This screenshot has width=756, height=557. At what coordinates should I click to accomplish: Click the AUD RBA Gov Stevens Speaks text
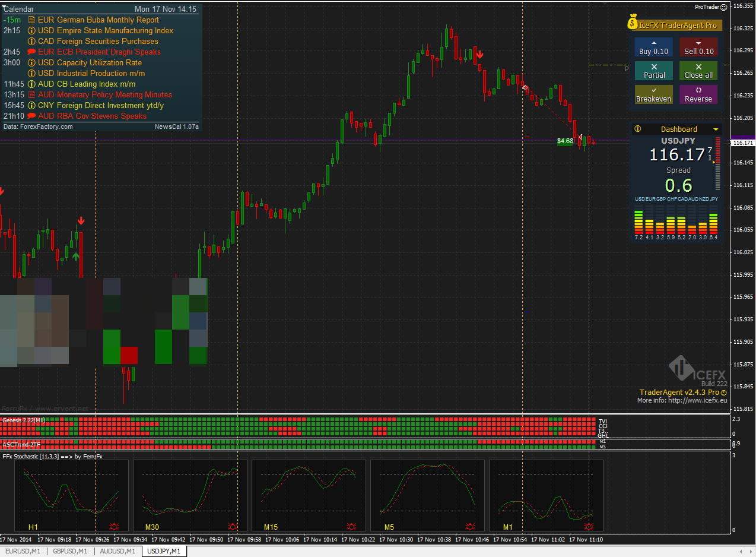coord(92,116)
